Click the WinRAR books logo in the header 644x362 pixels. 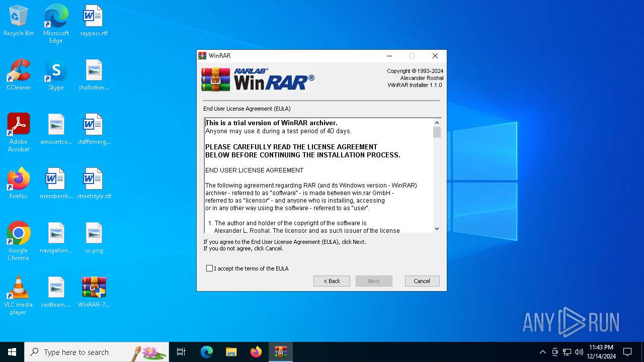(216, 79)
